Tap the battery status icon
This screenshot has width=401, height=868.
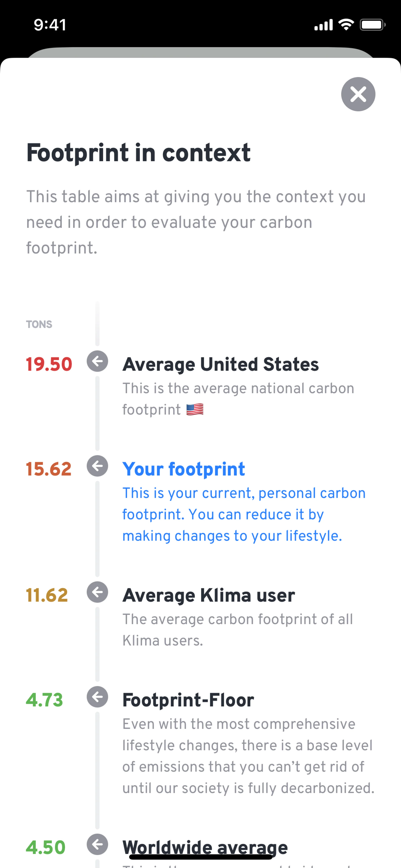tap(372, 25)
